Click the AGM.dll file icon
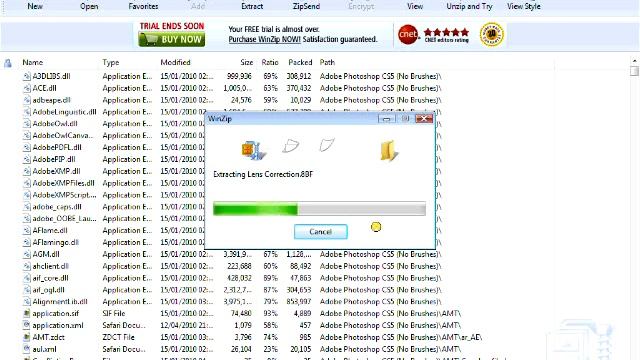640x360 pixels. point(27,254)
